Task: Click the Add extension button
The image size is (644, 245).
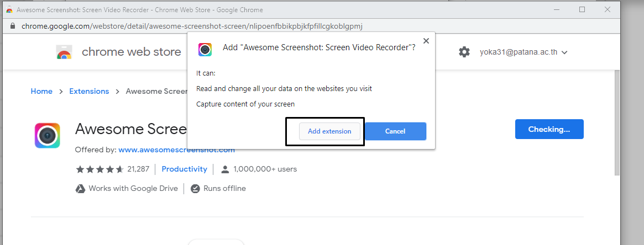Action: (x=329, y=131)
